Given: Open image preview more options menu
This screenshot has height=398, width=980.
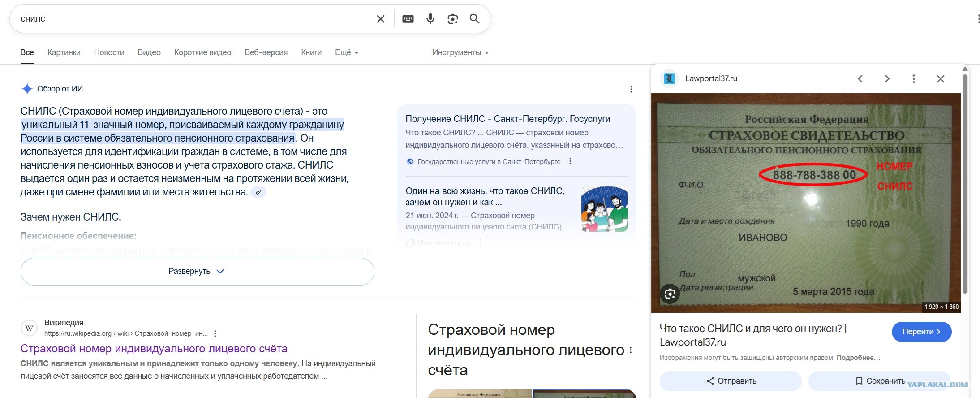Looking at the screenshot, I should pos(914,79).
